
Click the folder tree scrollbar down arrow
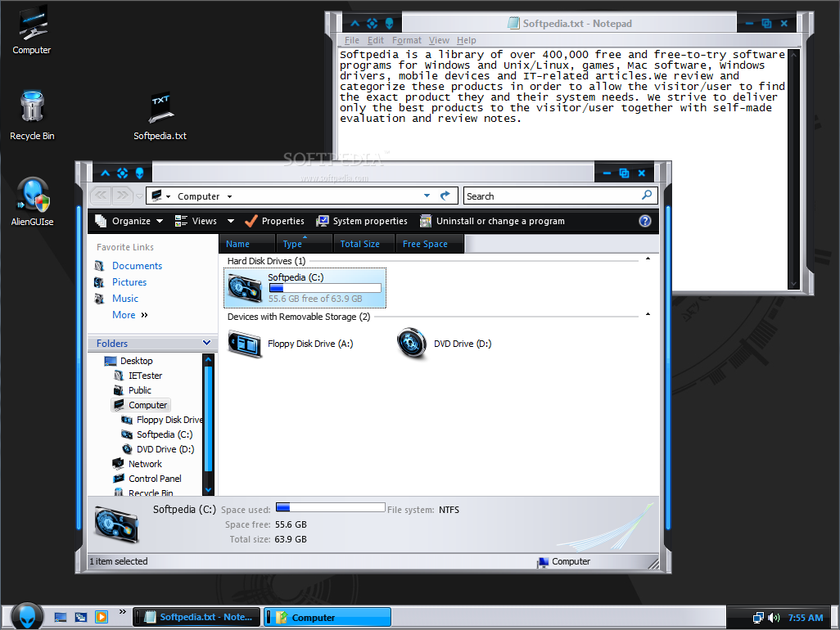click(209, 490)
